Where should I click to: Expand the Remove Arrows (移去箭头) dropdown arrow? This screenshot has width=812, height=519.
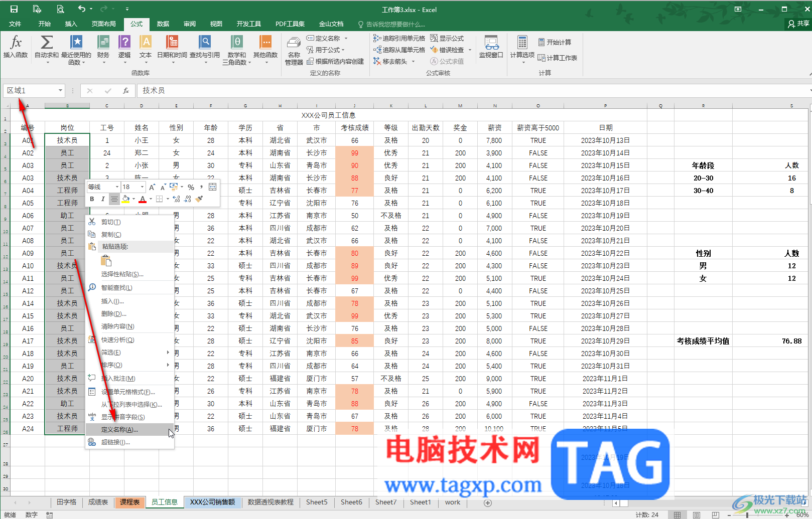point(413,61)
